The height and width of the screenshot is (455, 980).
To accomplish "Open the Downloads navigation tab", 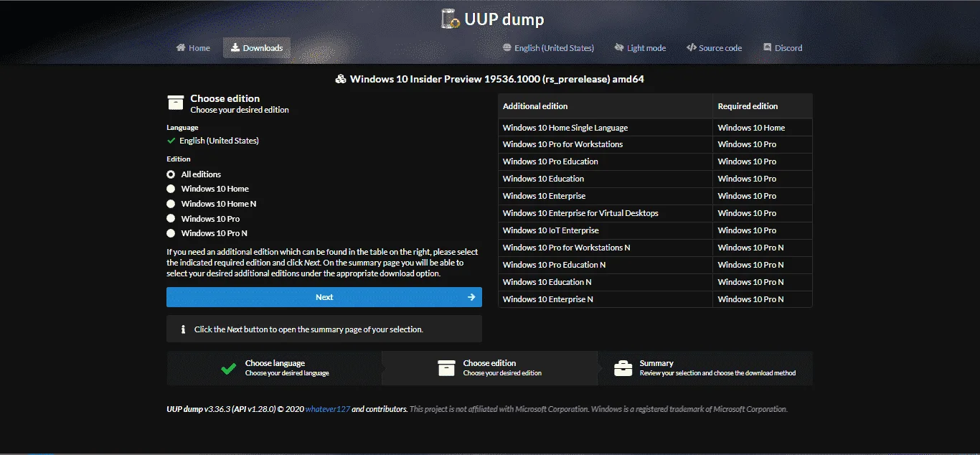I will pyautogui.click(x=257, y=48).
